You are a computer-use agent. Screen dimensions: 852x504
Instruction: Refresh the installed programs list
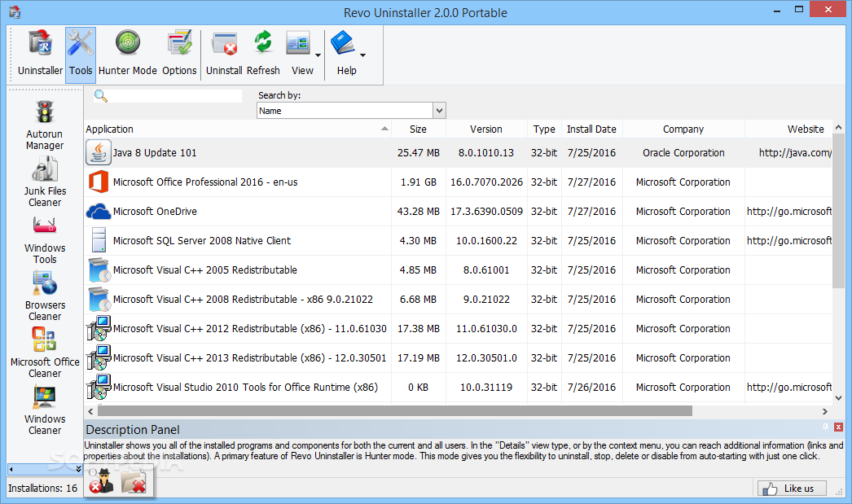pyautogui.click(x=263, y=54)
